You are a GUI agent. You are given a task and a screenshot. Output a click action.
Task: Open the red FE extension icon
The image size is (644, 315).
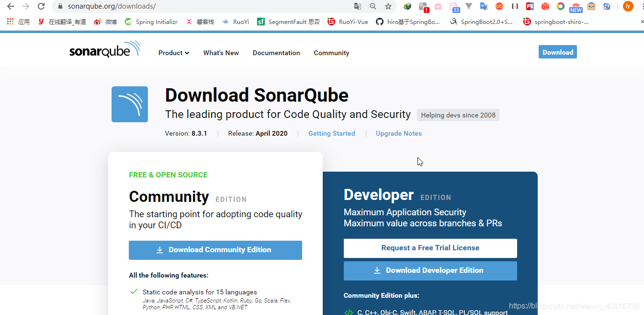[530, 6]
